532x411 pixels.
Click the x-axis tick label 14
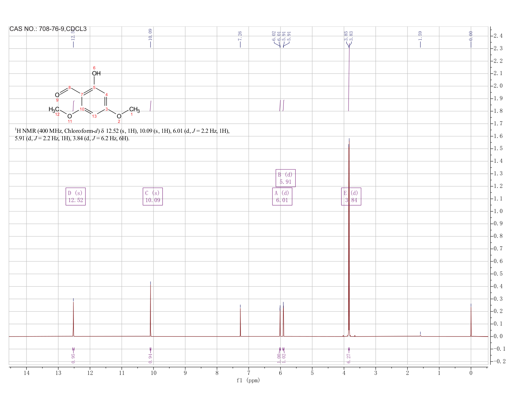coord(26,373)
